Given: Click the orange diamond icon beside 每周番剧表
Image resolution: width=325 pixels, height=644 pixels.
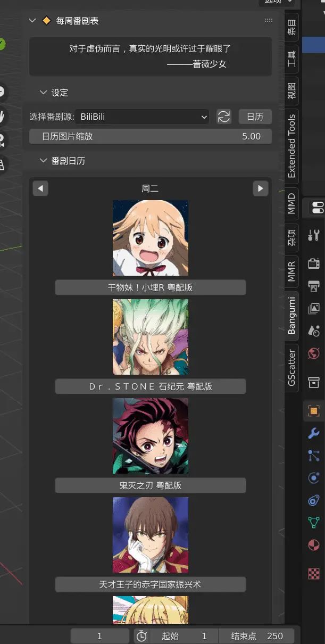Looking at the screenshot, I should click(x=46, y=21).
